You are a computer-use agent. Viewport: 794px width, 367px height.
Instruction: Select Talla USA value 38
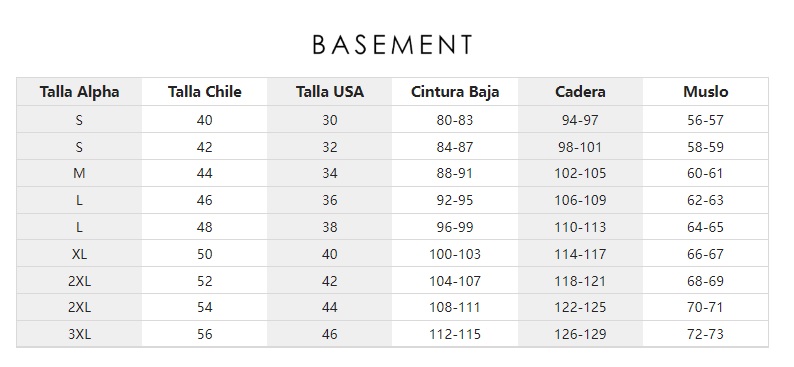pyautogui.click(x=330, y=227)
